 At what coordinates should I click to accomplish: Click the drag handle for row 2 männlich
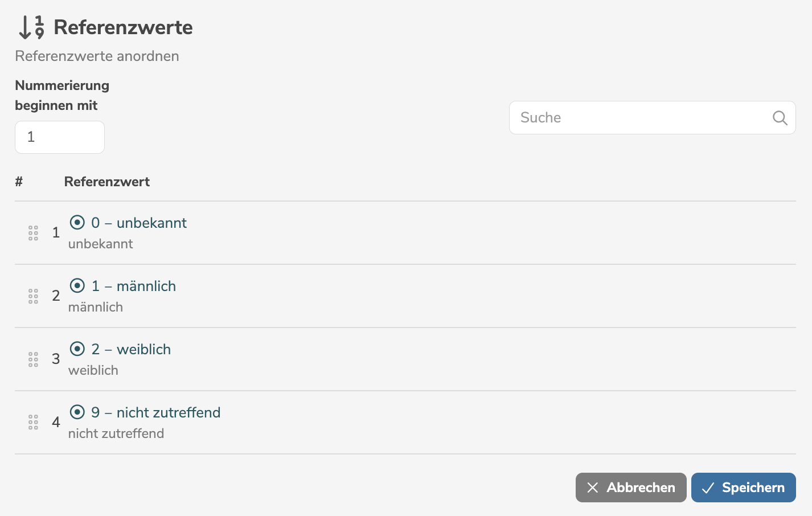point(33,296)
